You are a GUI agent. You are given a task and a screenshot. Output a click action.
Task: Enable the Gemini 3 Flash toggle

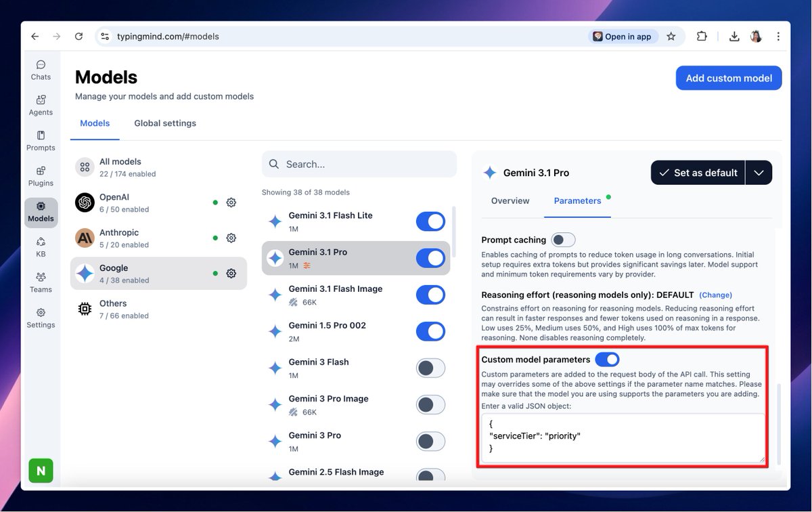(430, 368)
